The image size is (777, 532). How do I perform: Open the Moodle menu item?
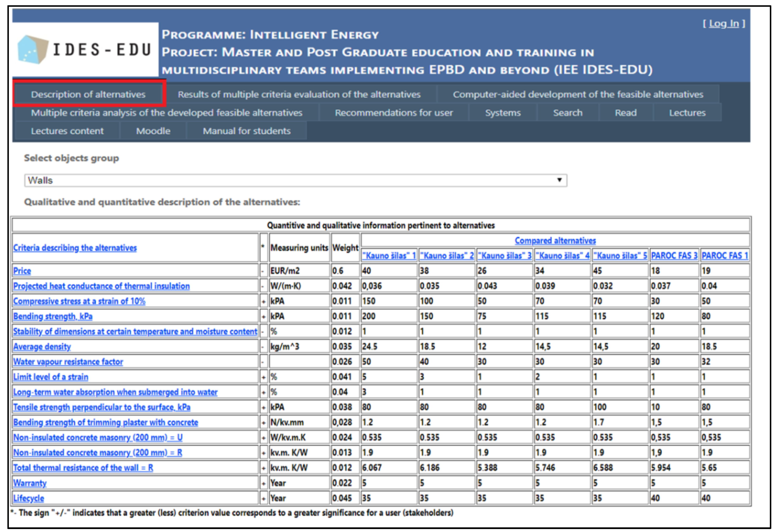153,131
